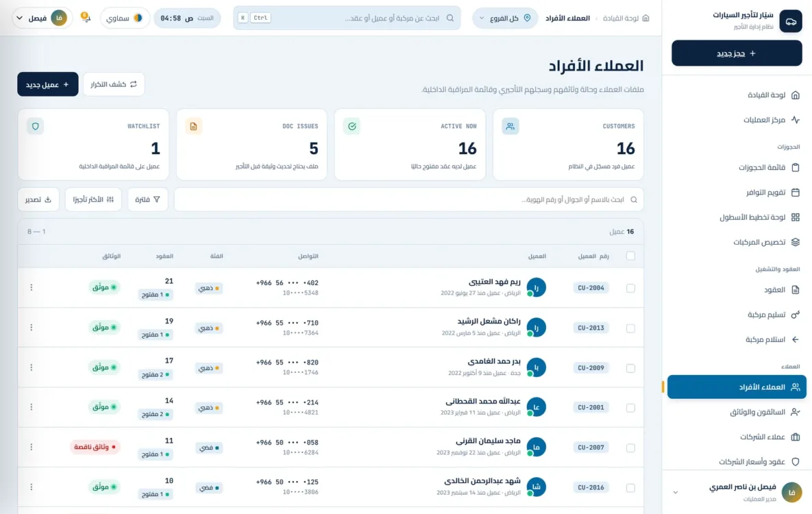Open row actions for شهد عبدالرحمن الخالدي
Screen dimensions: 812x514
coord(32,487)
